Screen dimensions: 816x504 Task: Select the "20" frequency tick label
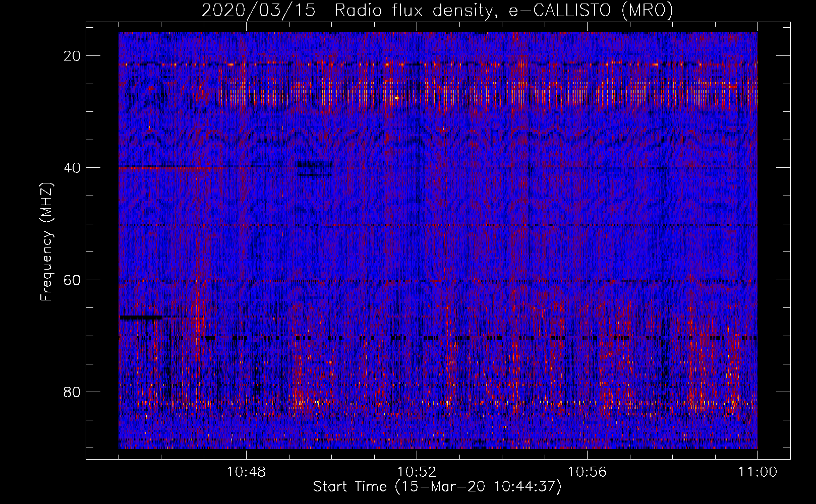click(73, 56)
